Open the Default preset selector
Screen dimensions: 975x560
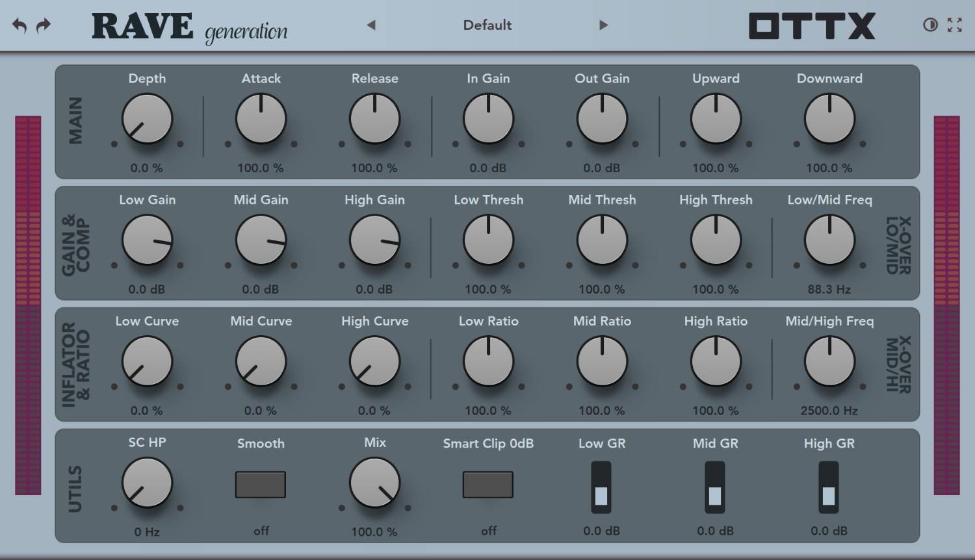point(486,25)
